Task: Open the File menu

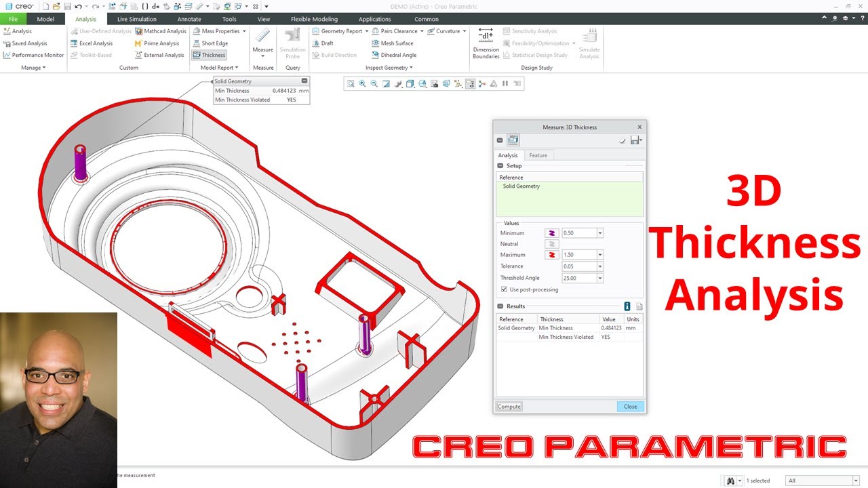Action: (13, 19)
